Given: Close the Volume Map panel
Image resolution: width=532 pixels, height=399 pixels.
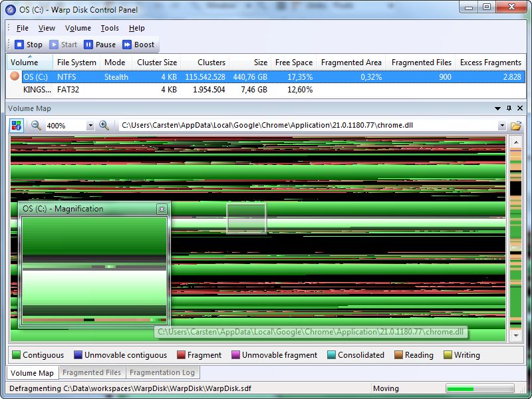Looking at the screenshot, I should point(520,108).
